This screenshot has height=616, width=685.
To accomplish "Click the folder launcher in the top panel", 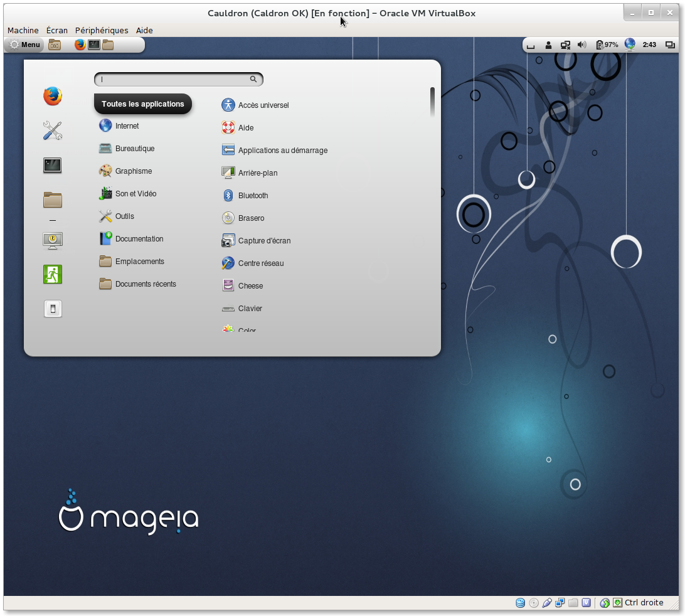I will 108,45.
